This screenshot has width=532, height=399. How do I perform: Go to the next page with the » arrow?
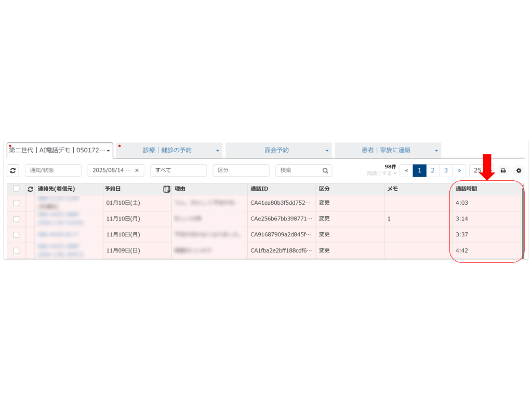point(459,170)
